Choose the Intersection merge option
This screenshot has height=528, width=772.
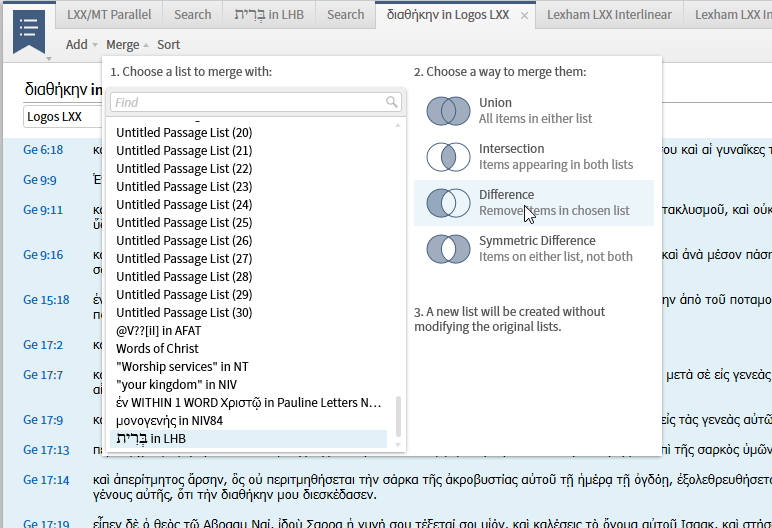pos(534,157)
